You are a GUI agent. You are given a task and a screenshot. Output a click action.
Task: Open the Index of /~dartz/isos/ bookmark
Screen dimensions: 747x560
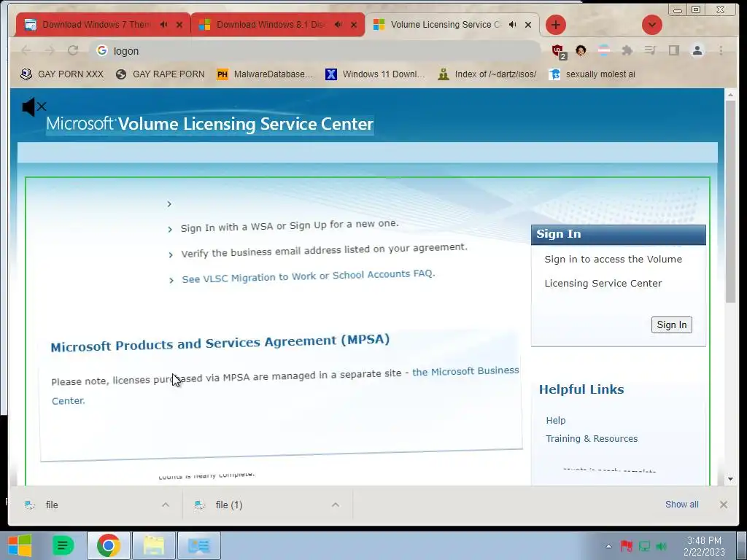pos(487,74)
